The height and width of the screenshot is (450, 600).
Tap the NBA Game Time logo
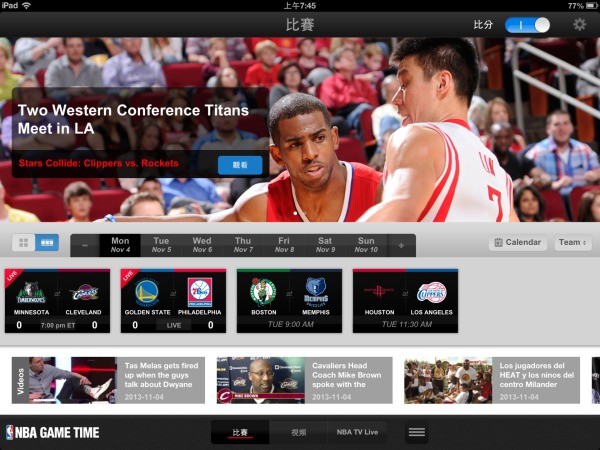[52, 432]
